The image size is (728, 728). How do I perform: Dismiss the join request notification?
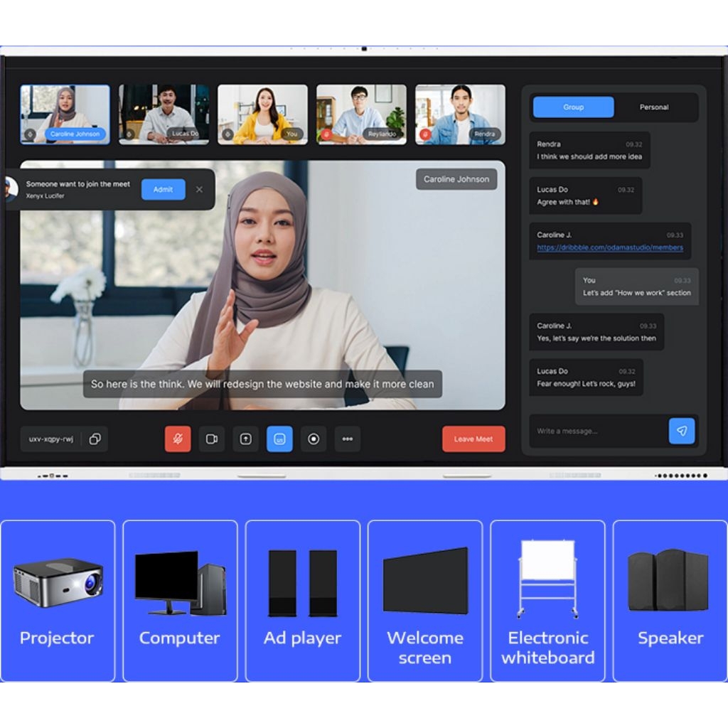pos(199,189)
